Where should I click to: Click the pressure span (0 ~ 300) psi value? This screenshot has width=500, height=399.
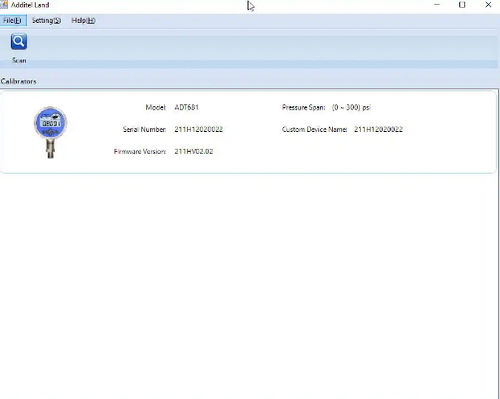tap(351, 107)
